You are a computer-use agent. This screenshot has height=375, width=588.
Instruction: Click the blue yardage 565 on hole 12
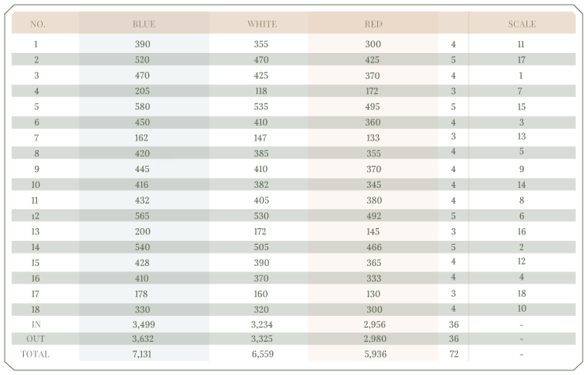click(142, 216)
